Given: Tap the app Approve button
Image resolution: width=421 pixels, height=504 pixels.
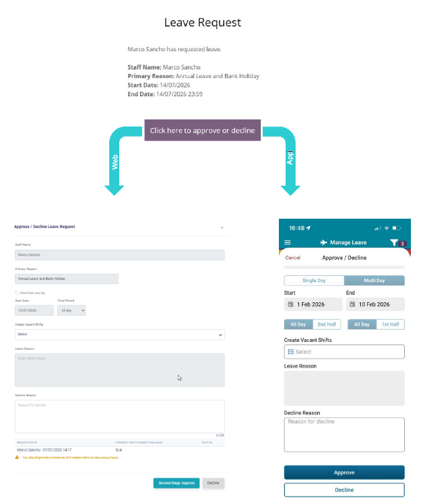Looking at the screenshot, I should coord(344,472).
